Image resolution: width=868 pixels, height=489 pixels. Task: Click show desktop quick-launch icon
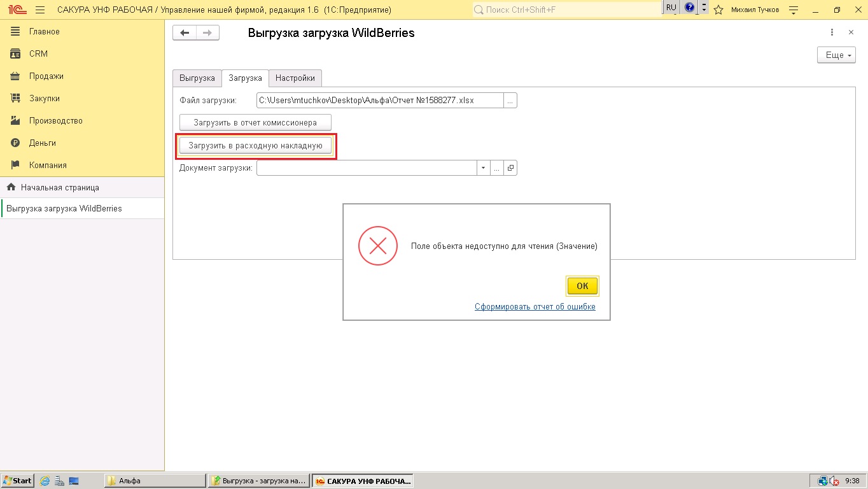73,481
